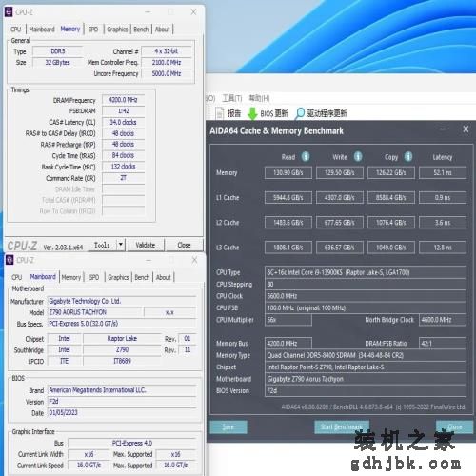Click the Write info icon in AIDA64
The width and height of the screenshot is (476, 476).
click(x=358, y=156)
